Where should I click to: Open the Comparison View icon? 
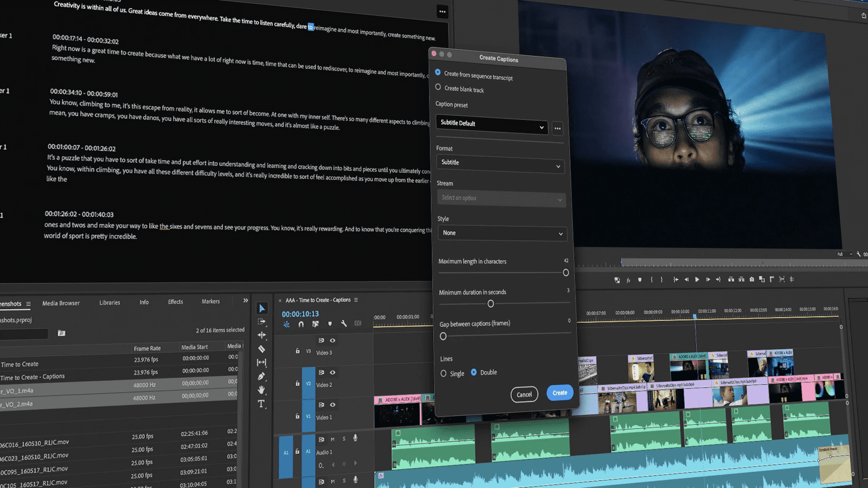tap(762, 279)
